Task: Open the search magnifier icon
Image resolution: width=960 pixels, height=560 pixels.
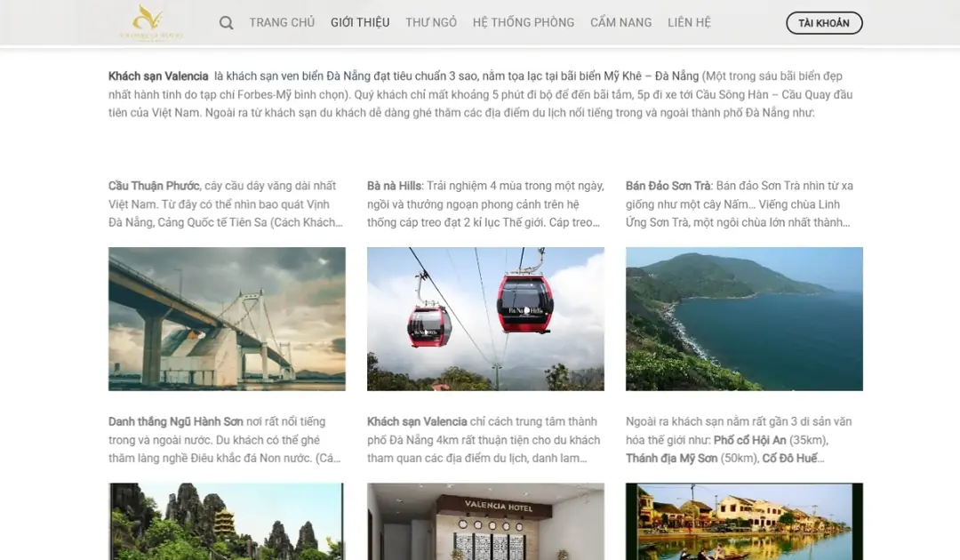Action: [226, 22]
